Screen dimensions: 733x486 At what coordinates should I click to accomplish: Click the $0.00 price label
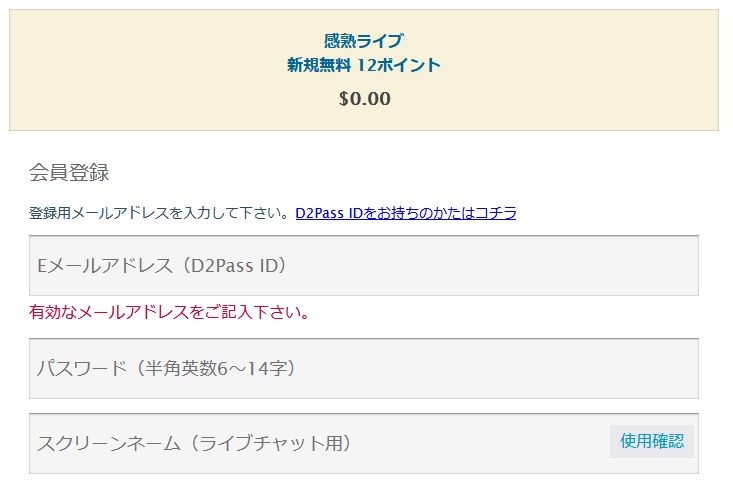tap(364, 99)
